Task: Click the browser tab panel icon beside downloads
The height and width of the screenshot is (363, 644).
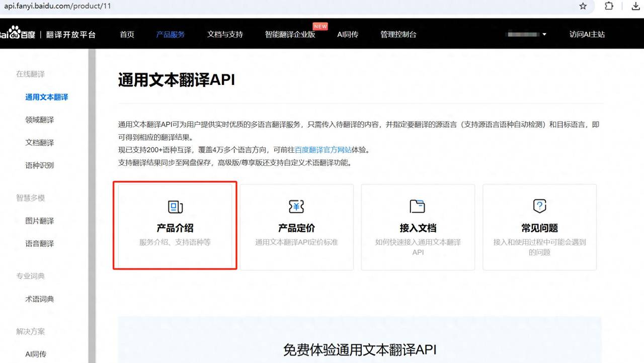Action: (x=609, y=7)
